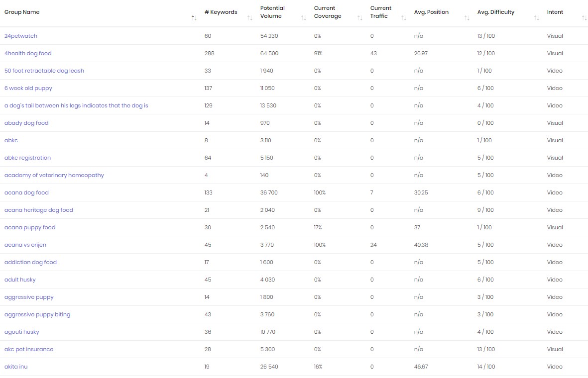Click the Avg. Difficulty column header
The height and width of the screenshot is (378, 588).
click(496, 12)
